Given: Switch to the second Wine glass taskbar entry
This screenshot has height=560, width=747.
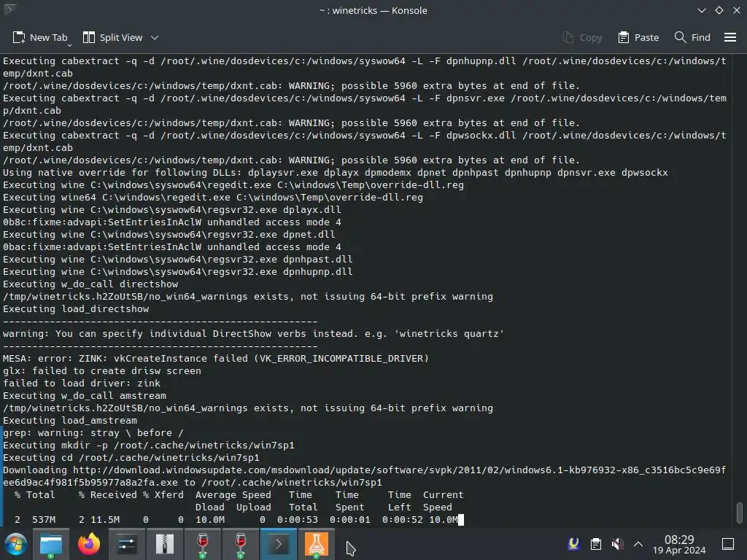Looking at the screenshot, I should point(241,544).
